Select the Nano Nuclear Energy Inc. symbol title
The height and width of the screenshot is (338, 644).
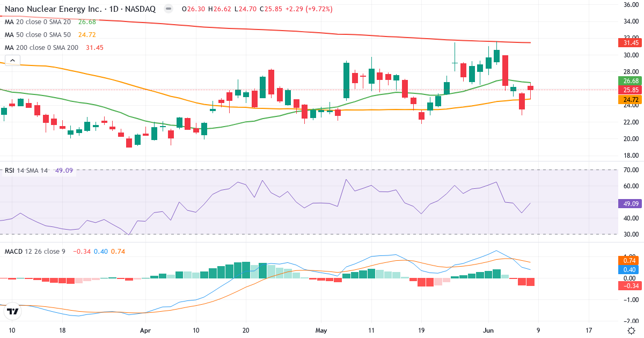tap(80, 9)
